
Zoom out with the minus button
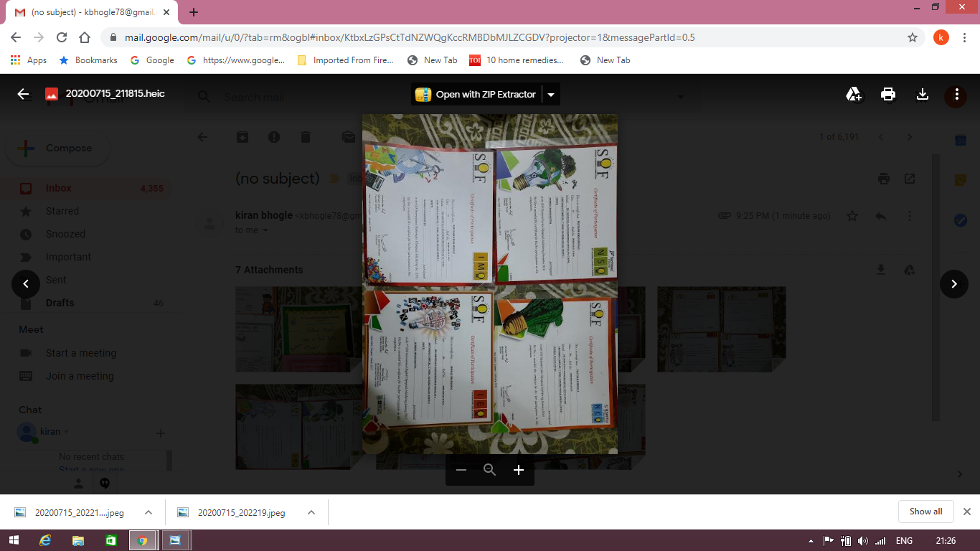coord(461,470)
